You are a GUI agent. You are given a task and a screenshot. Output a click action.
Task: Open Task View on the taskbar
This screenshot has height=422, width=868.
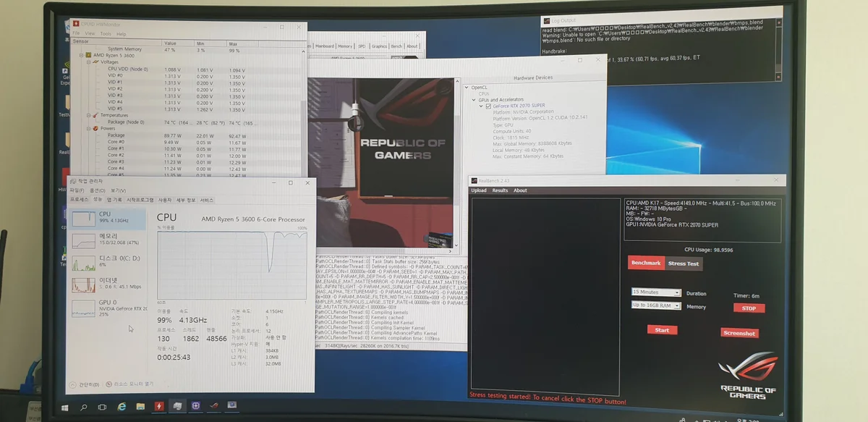[102, 408]
